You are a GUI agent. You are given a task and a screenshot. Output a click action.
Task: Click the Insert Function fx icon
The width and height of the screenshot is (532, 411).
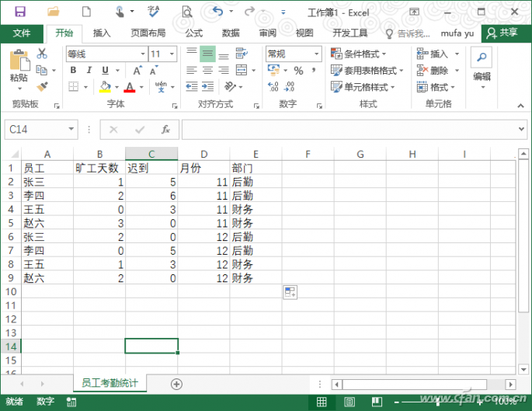(x=165, y=129)
